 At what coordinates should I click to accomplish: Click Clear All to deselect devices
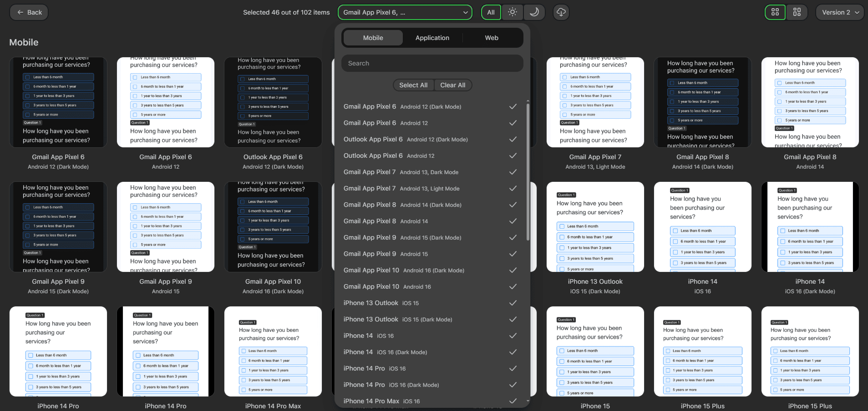point(452,85)
